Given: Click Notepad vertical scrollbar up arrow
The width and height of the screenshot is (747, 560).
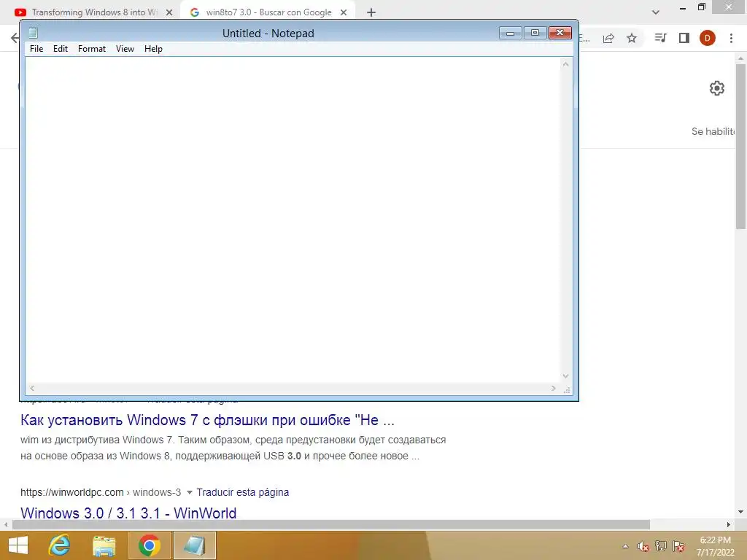Looking at the screenshot, I should pyautogui.click(x=565, y=64).
